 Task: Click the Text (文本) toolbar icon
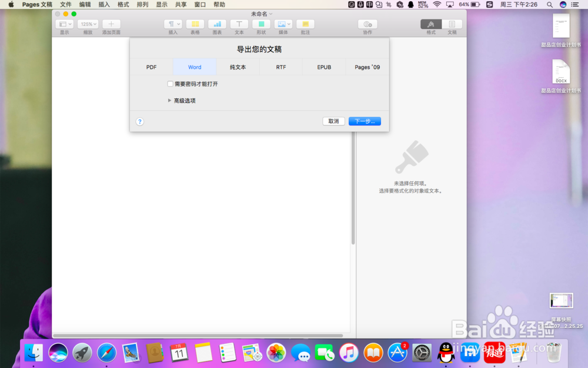(x=239, y=24)
